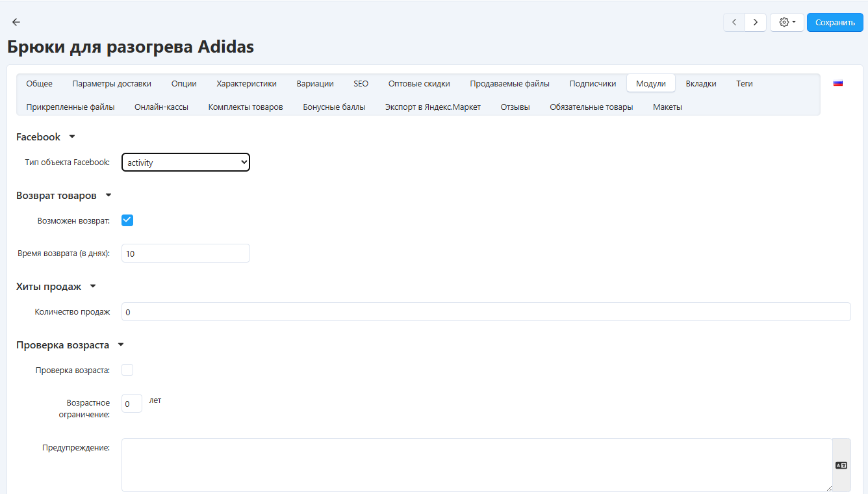Click the 'Время возврата' days input field

[x=186, y=253]
